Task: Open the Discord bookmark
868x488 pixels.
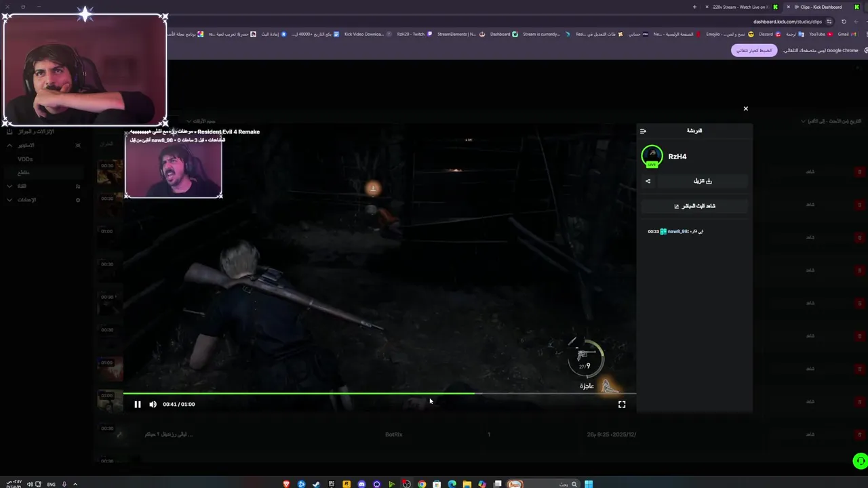Action: pos(768,34)
